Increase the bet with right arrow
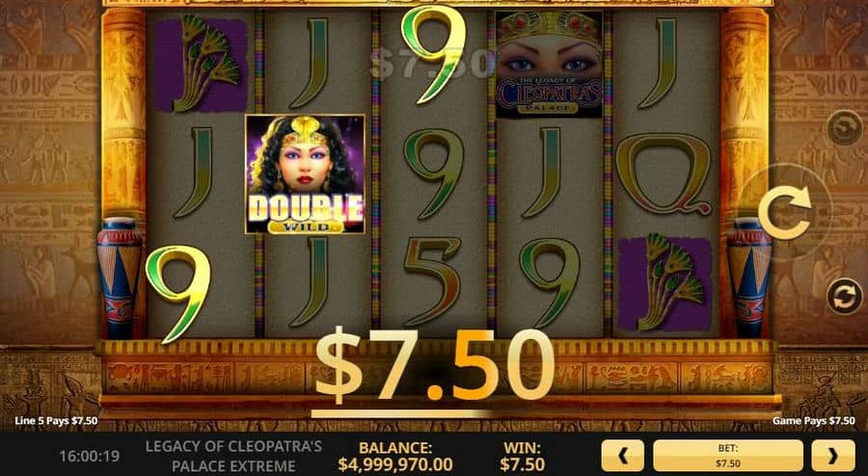The height and width of the screenshot is (476, 868). coord(833,456)
